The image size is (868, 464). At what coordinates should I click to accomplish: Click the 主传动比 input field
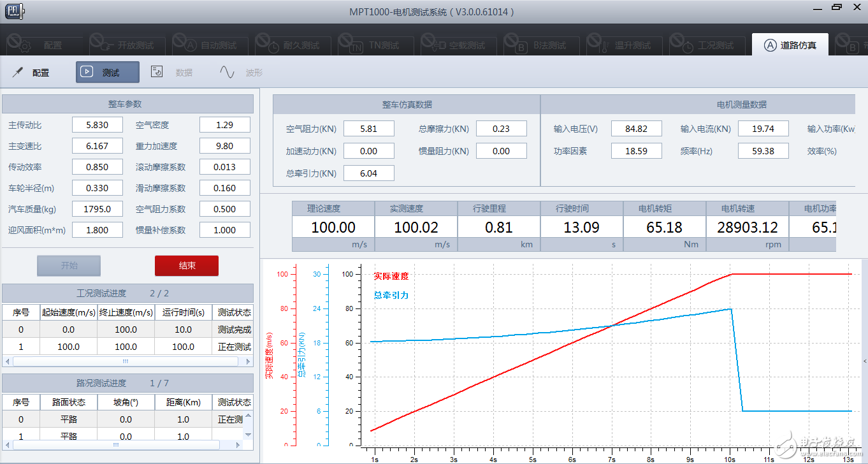[97, 125]
